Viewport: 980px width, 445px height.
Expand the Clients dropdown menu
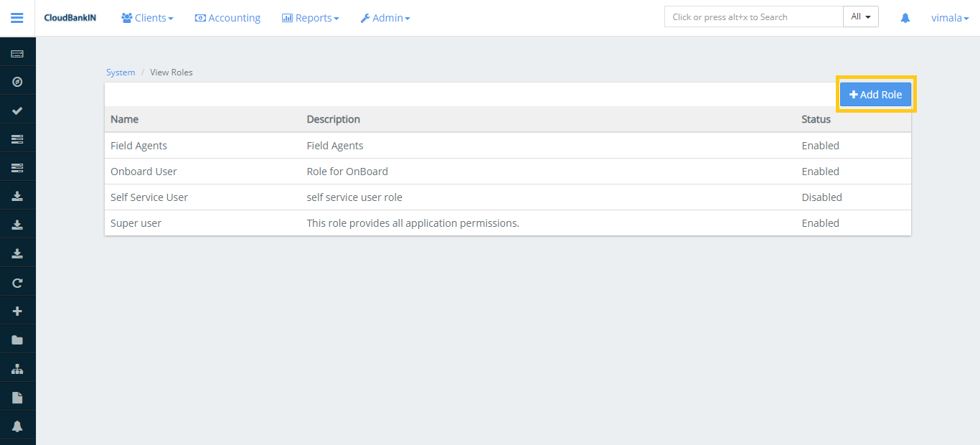click(x=147, y=18)
